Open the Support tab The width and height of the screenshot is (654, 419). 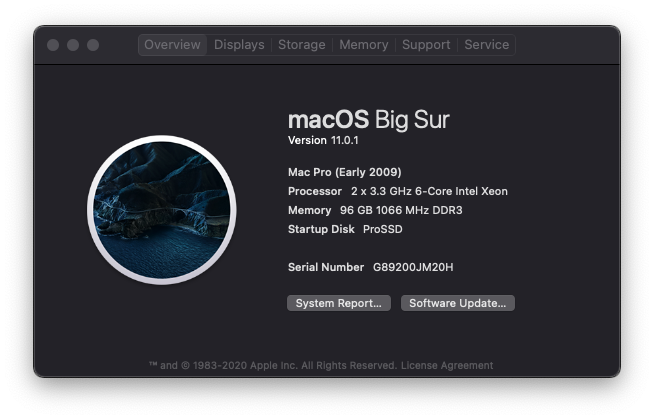426,45
